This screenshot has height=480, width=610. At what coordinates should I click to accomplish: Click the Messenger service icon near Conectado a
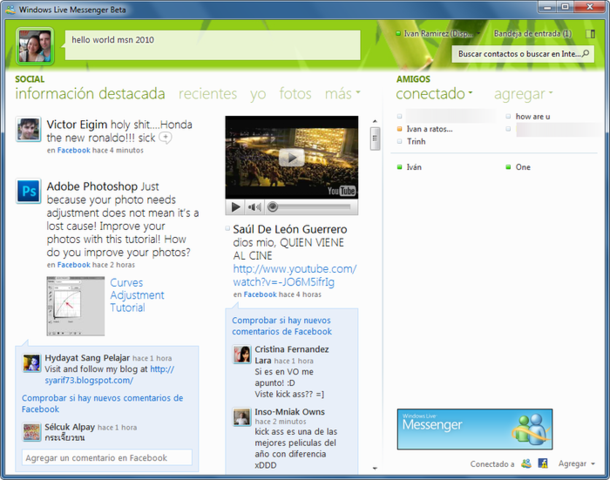pos(526,463)
